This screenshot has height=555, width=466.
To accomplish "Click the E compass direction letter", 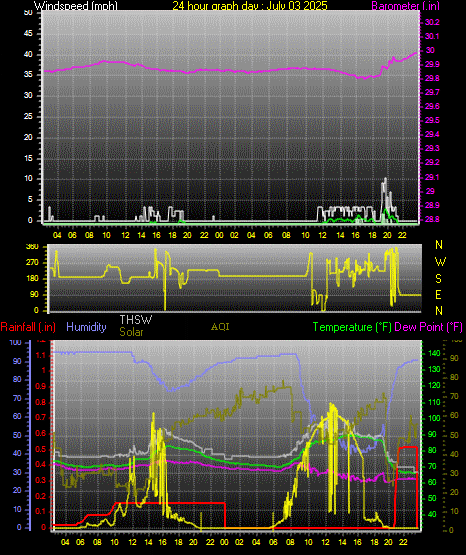I will (x=438, y=294).
